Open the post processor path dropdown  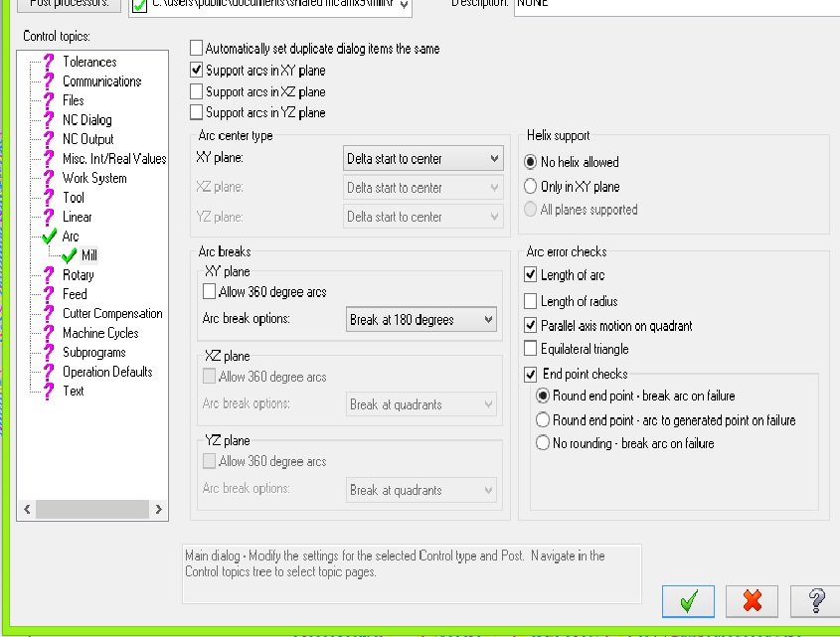[x=404, y=5]
